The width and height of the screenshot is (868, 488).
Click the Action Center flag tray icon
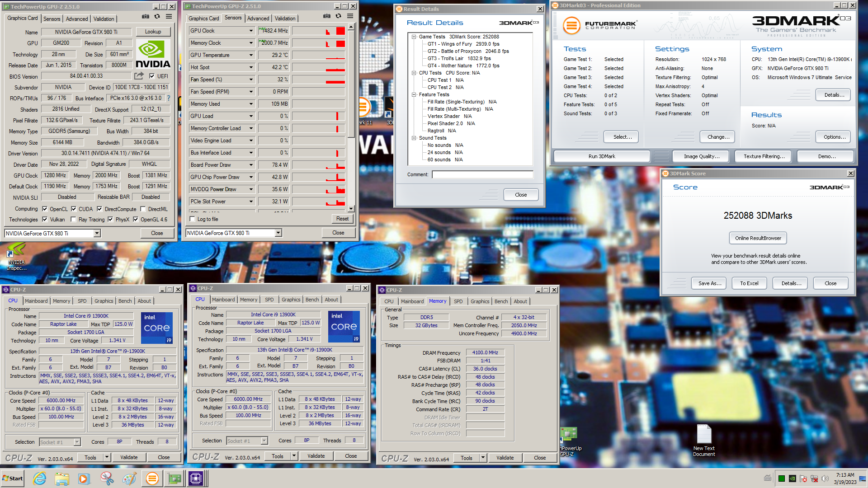[803, 479]
